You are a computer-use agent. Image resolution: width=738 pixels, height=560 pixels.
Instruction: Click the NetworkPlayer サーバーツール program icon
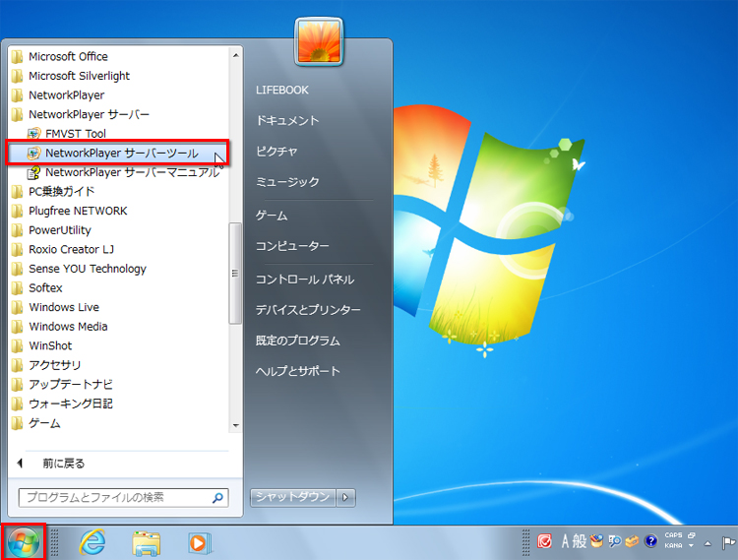coord(33,153)
